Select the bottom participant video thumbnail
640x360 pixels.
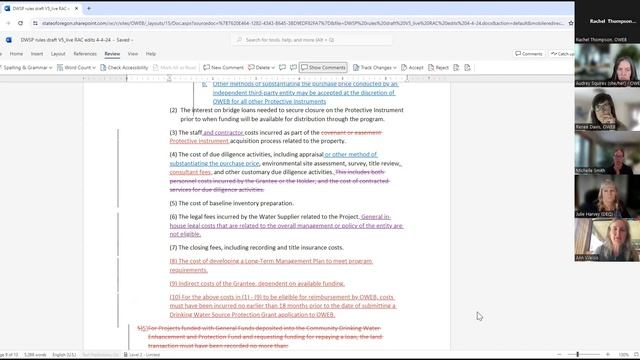(x=607, y=240)
